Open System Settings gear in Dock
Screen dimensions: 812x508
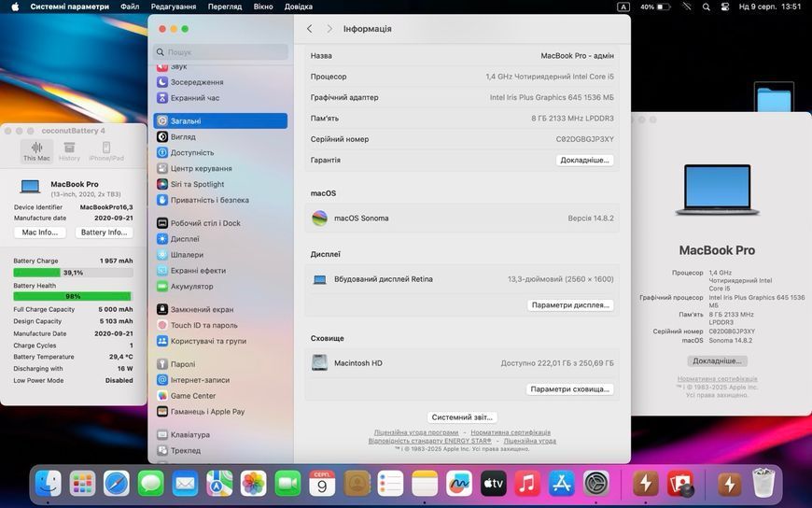pos(596,483)
